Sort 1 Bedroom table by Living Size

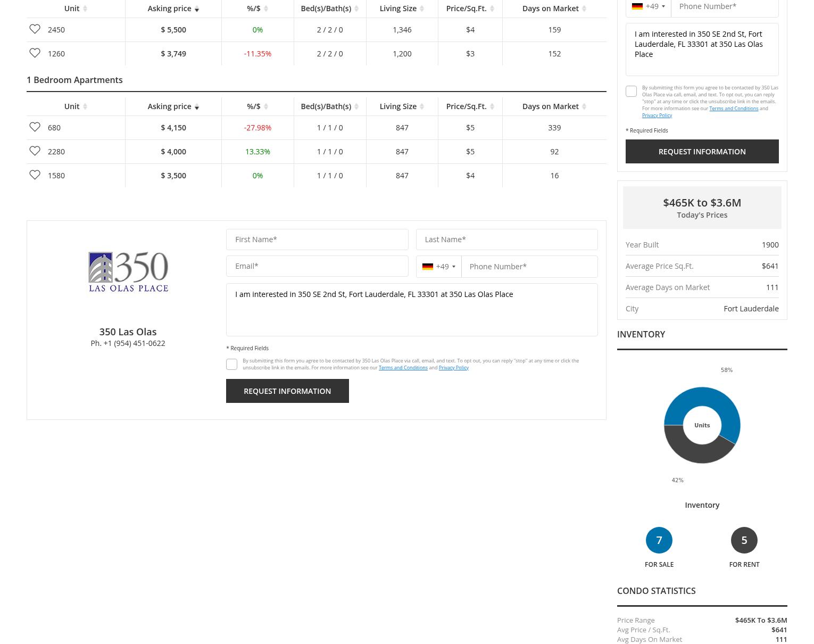402,106
